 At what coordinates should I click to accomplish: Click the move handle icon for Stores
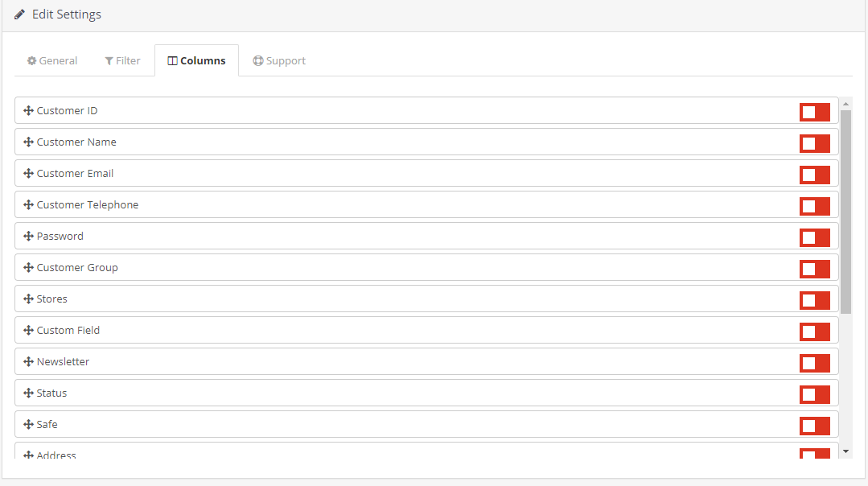point(28,299)
